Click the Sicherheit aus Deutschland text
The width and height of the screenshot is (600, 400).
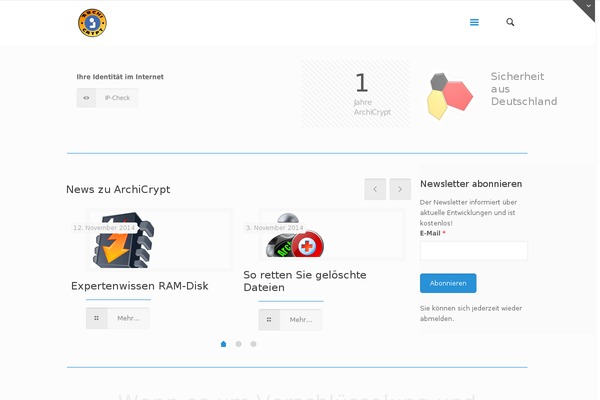[x=523, y=89]
